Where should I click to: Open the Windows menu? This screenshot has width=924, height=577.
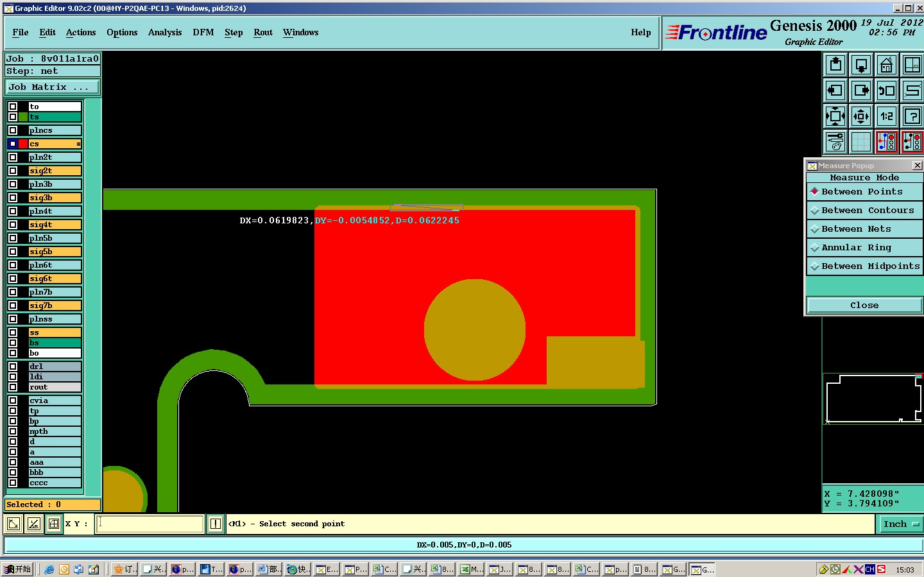coord(301,33)
